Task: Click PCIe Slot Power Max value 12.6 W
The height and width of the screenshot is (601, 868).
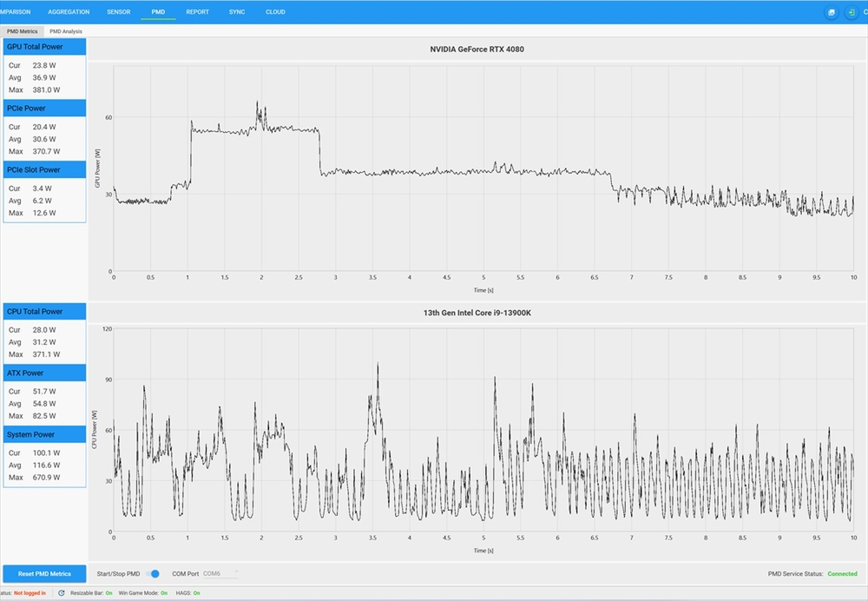Action: click(43, 213)
